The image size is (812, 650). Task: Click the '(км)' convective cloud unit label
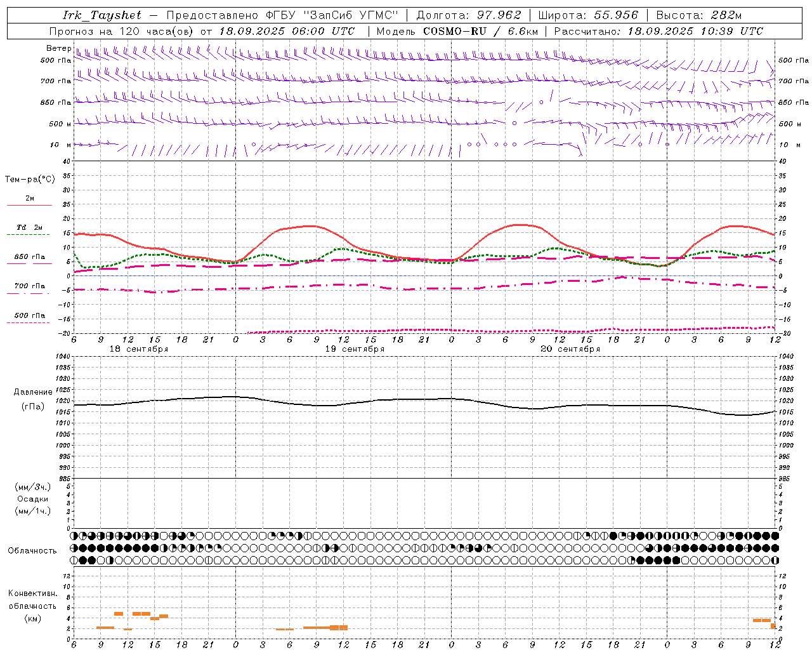pyautogui.click(x=32, y=618)
